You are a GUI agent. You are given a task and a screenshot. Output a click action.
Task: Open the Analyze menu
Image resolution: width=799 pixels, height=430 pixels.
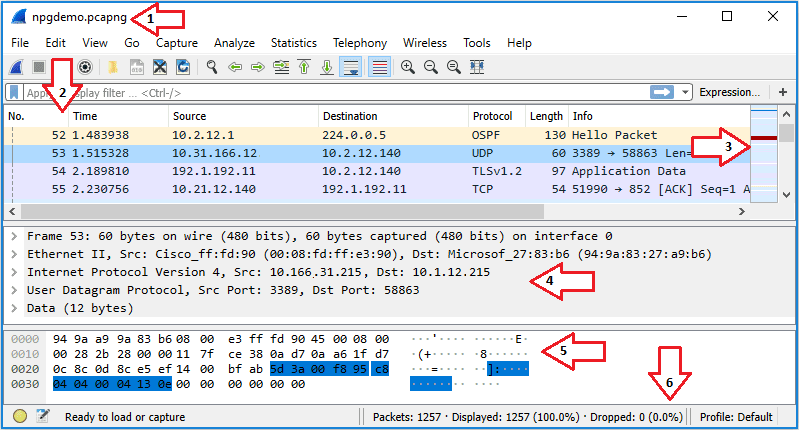[234, 43]
